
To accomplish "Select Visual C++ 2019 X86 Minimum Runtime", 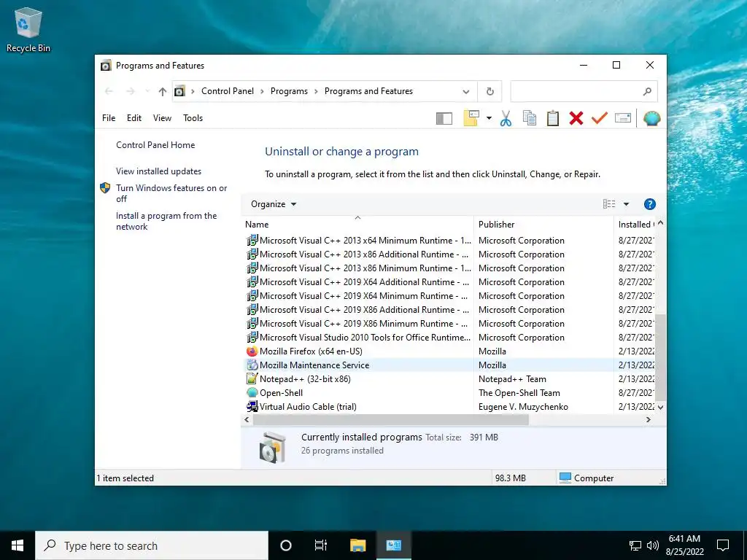I will click(363, 324).
